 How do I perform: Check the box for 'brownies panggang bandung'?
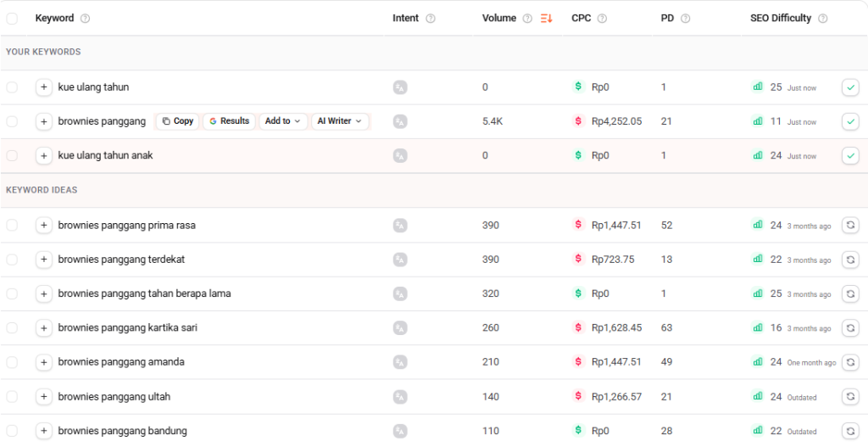[12, 431]
